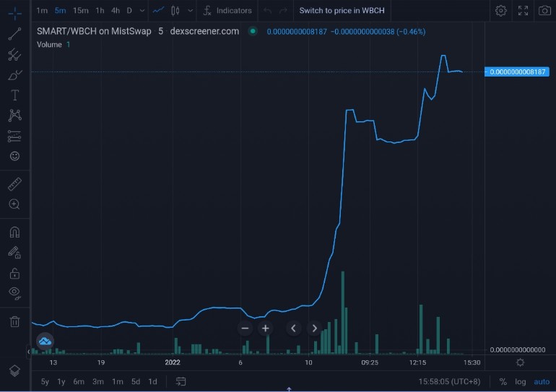Choose the candlestick chart style icon
Image resolution: width=556 pixels, height=392 pixels.
[x=175, y=11]
